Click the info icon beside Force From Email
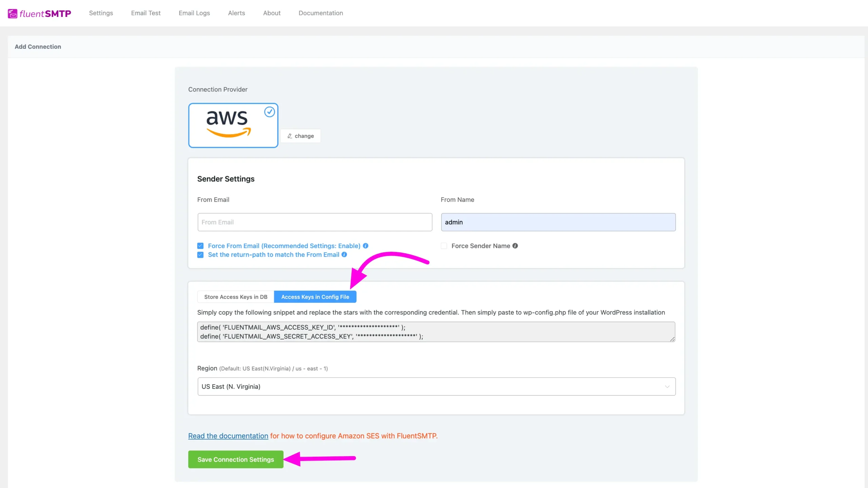 (366, 246)
